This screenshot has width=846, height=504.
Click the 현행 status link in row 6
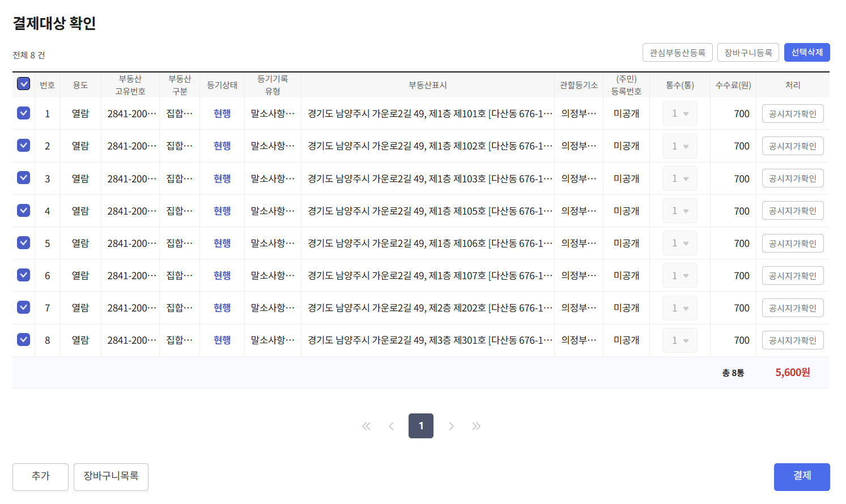point(222,275)
